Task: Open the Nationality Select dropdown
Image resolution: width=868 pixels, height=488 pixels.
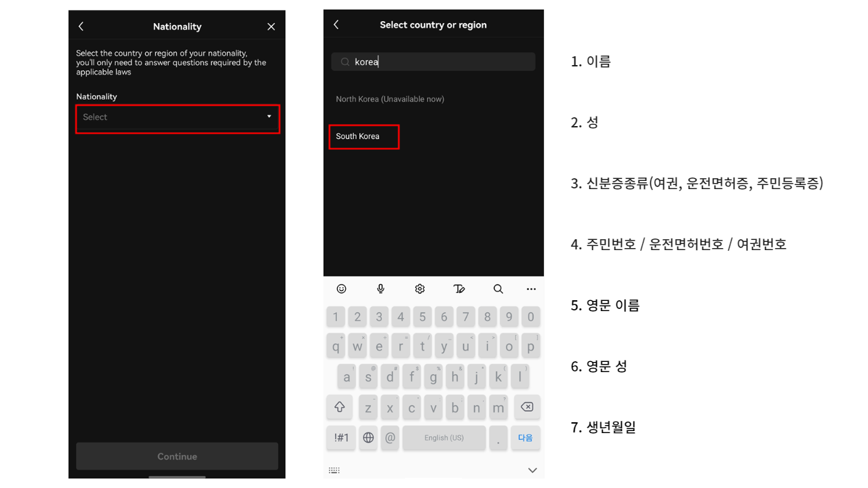Action: [x=177, y=118]
